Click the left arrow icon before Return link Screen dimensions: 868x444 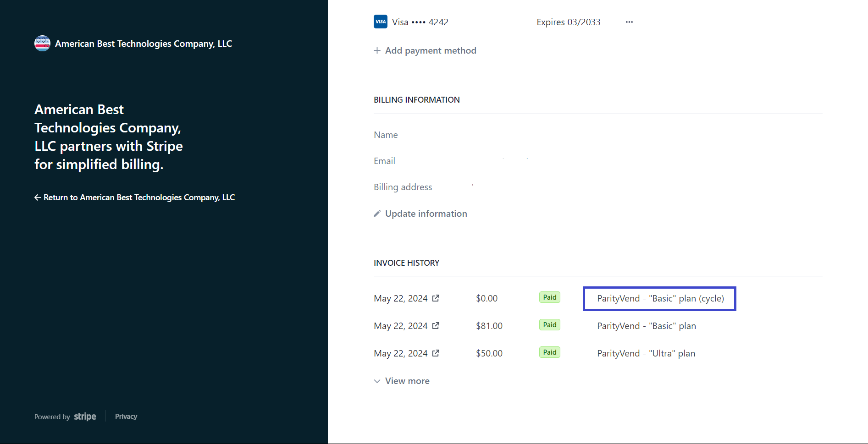tap(38, 197)
